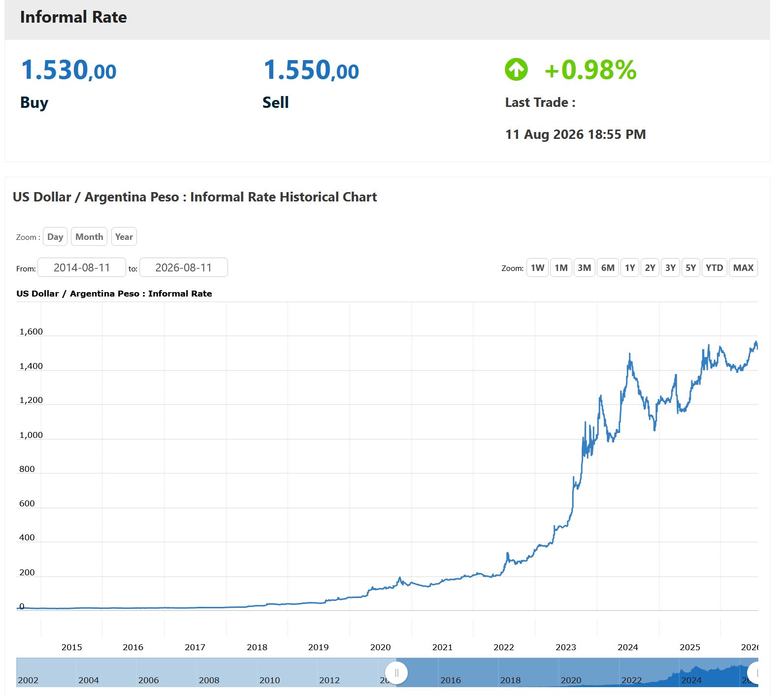Click the From date field 2014-08-11
784x696 pixels.
82,267
